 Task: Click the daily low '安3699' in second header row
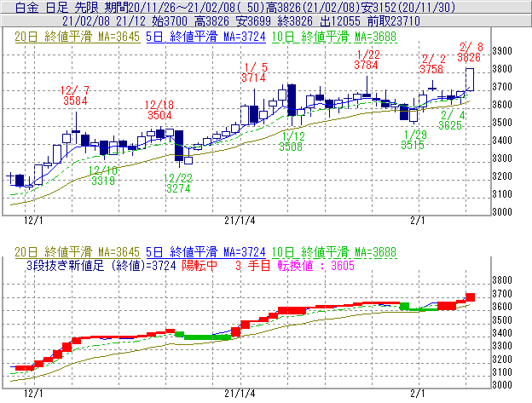click(x=253, y=21)
